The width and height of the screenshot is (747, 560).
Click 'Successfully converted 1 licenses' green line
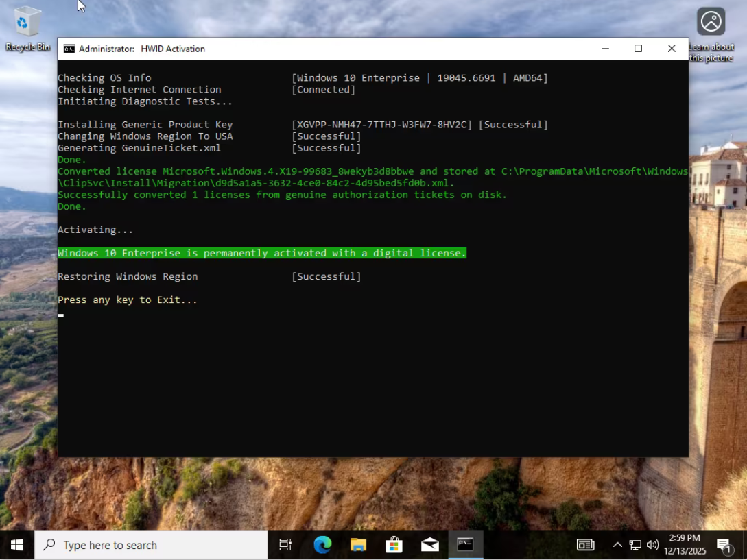(x=282, y=195)
